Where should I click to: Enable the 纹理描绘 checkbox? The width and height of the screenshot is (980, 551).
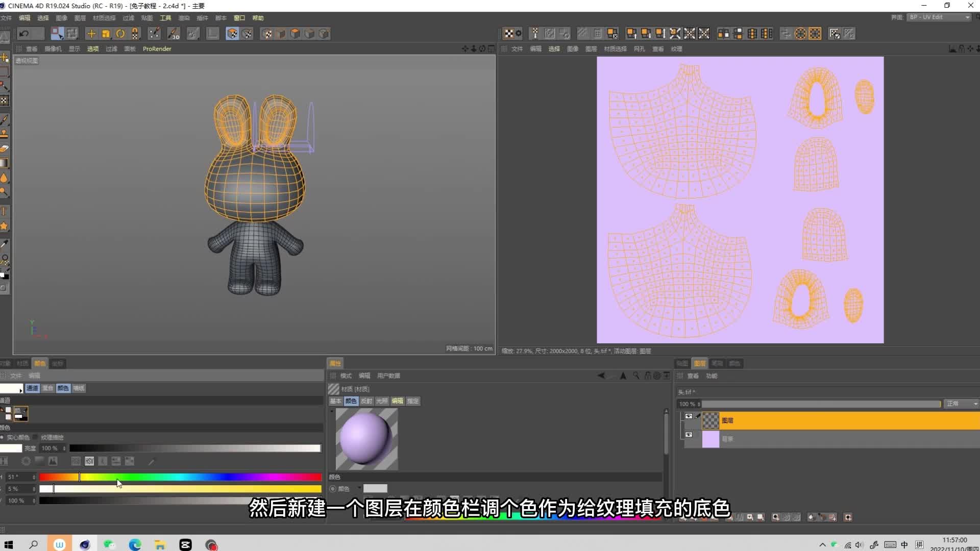tap(35, 437)
